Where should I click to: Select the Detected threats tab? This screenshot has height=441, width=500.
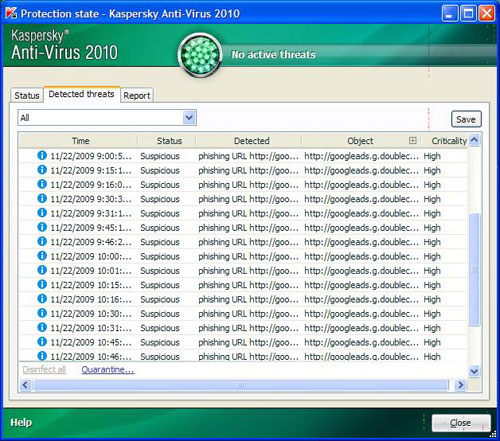tap(81, 94)
